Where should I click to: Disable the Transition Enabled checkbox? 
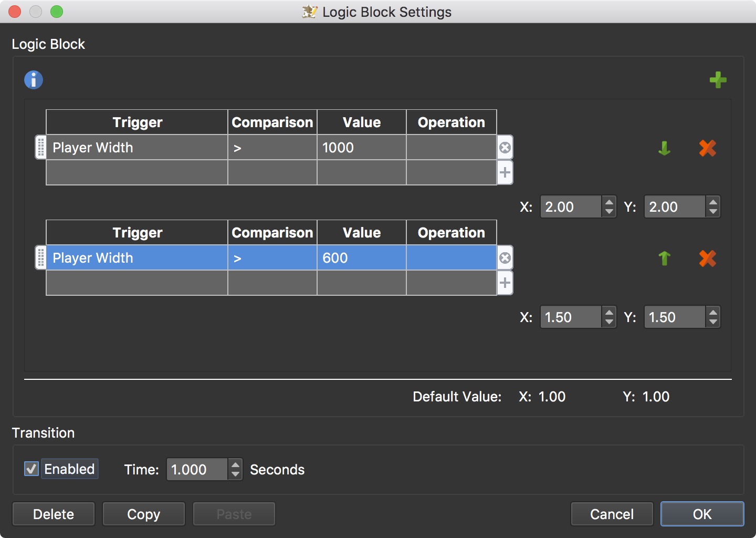point(31,469)
